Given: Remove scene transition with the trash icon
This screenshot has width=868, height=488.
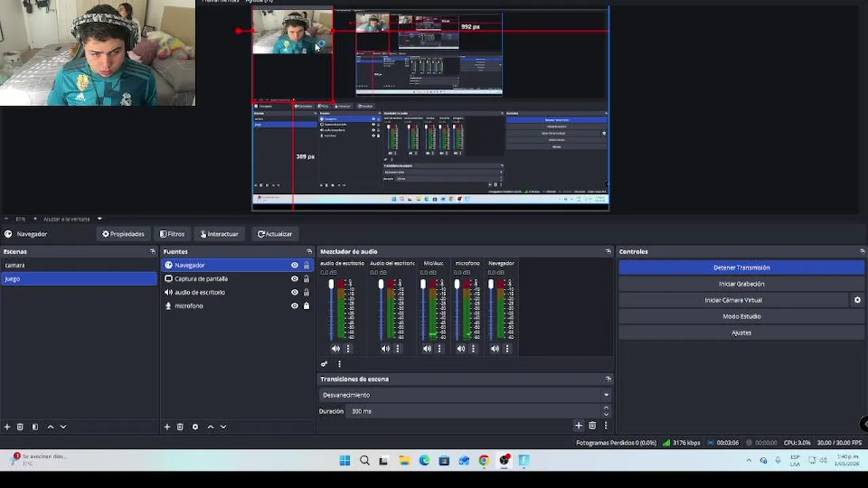Looking at the screenshot, I should tap(592, 426).
